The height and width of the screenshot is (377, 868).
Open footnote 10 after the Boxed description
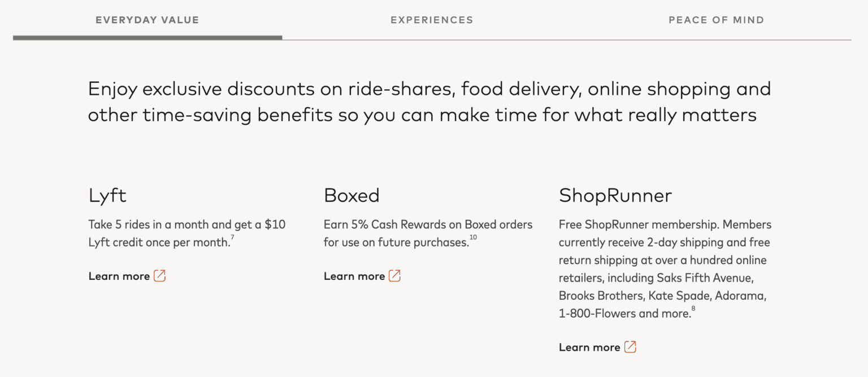click(x=472, y=238)
